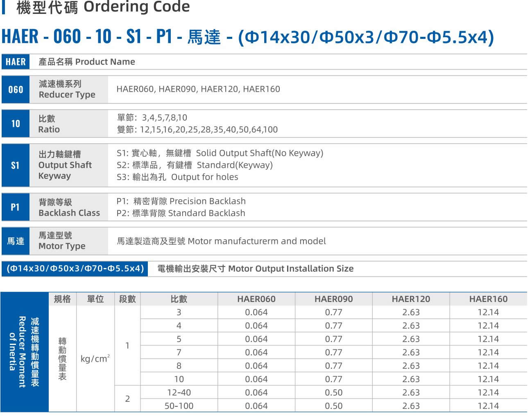The height and width of the screenshot is (419, 532).
Task: Select 減速機系列 Reducer Type label
Action: tap(67, 89)
